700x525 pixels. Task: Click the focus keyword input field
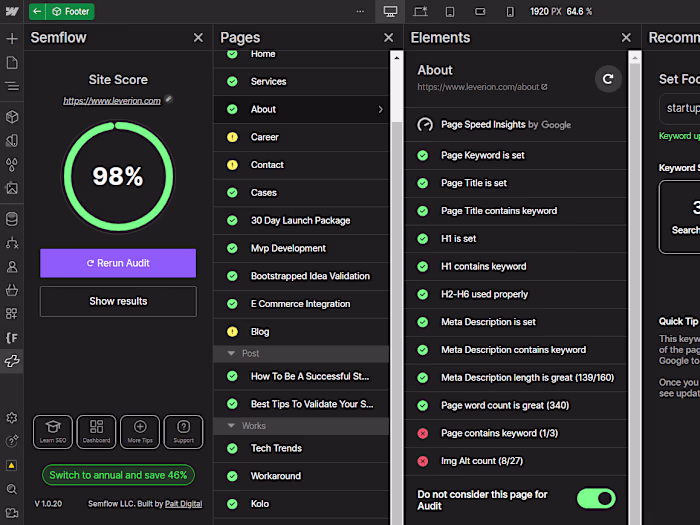[x=679, y=108]
